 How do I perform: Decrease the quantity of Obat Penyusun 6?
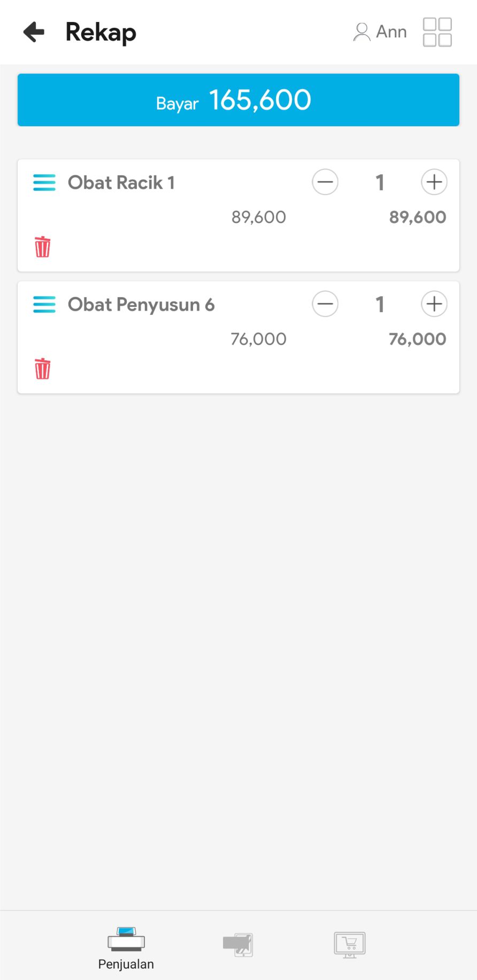tap(325, 304)
